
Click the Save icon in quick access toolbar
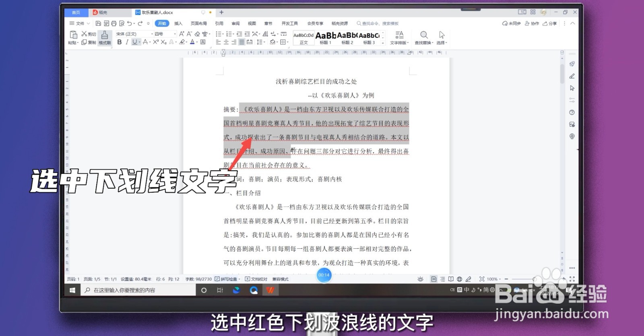98,23
